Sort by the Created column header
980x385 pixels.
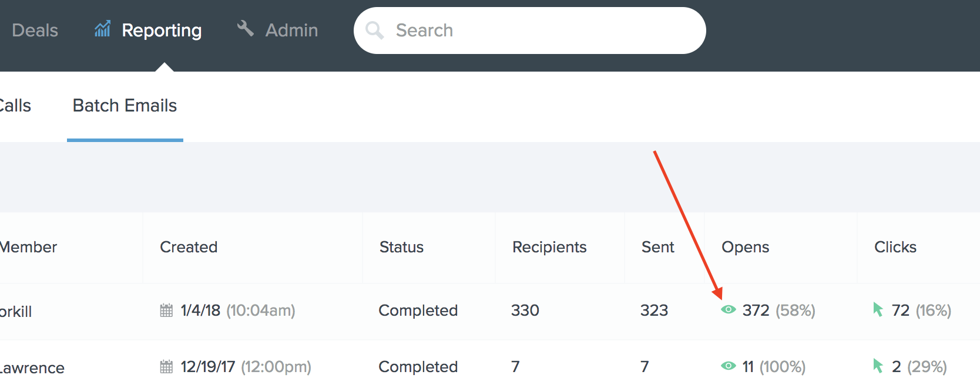point(189,247)
